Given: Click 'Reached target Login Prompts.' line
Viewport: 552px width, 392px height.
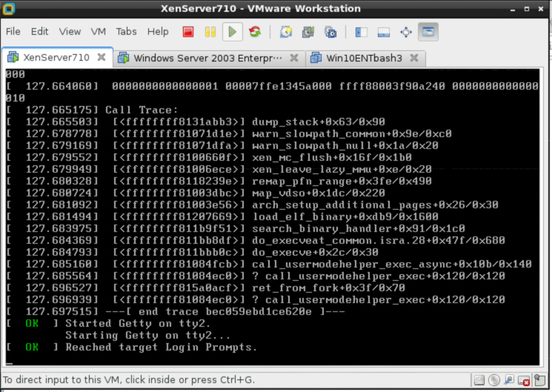Looking at the screenshot, I should click(161, 347).
